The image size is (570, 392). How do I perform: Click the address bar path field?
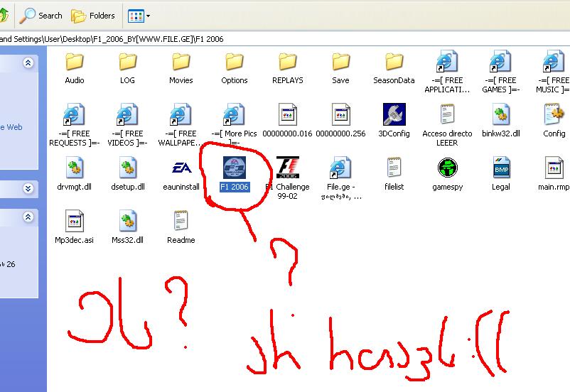[x=285, y=39]
